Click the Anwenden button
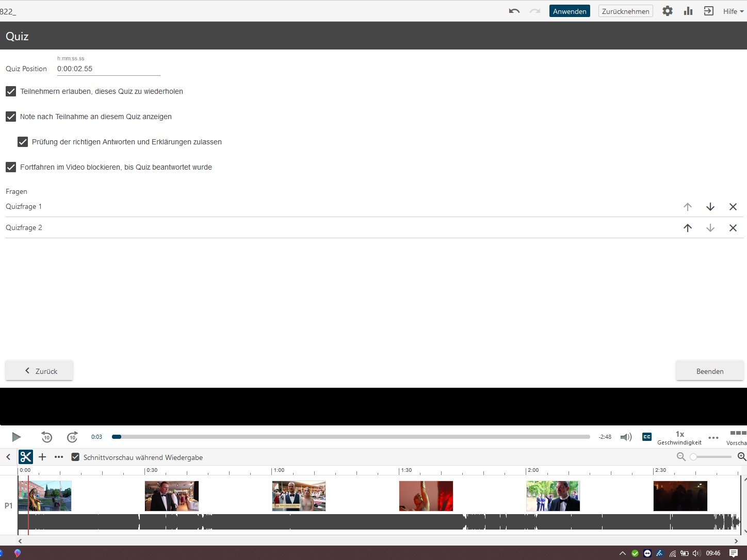This screenshot has width=747, height=560. 569,11
